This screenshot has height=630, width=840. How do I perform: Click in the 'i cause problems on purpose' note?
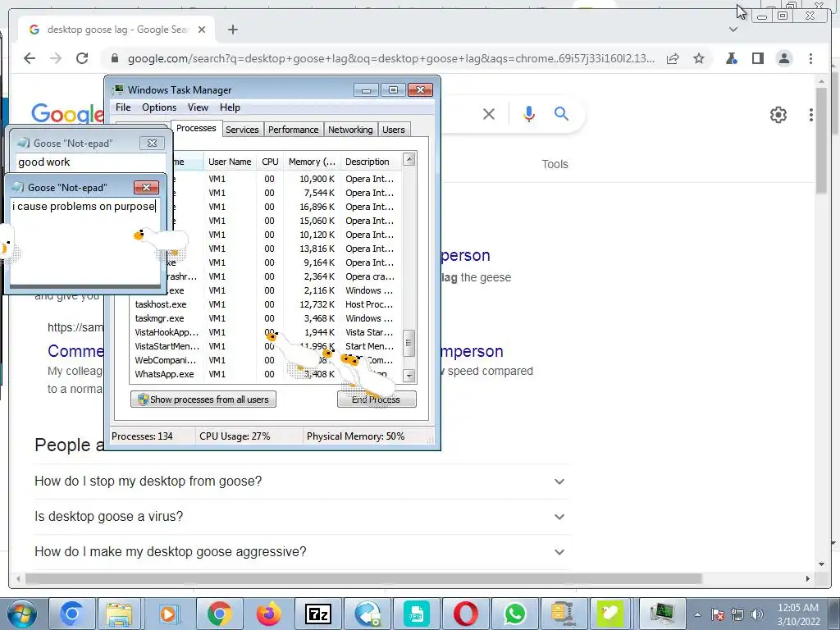coord(85,242)
